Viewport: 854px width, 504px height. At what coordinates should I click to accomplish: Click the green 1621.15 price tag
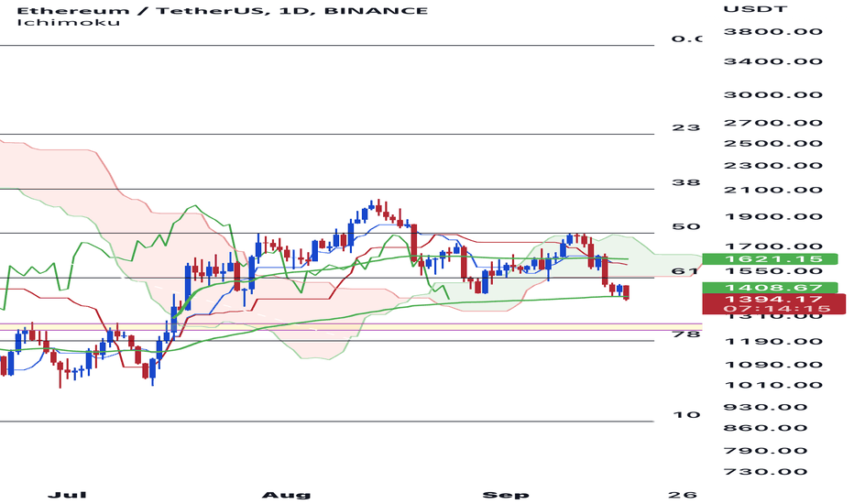point(770,259)
